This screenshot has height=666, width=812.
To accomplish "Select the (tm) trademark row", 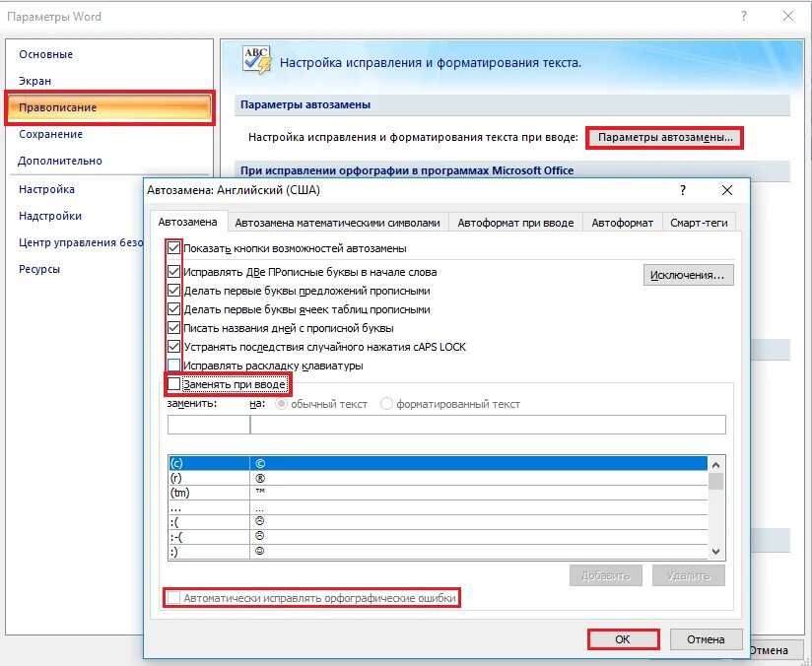I will tap(438, 493).
